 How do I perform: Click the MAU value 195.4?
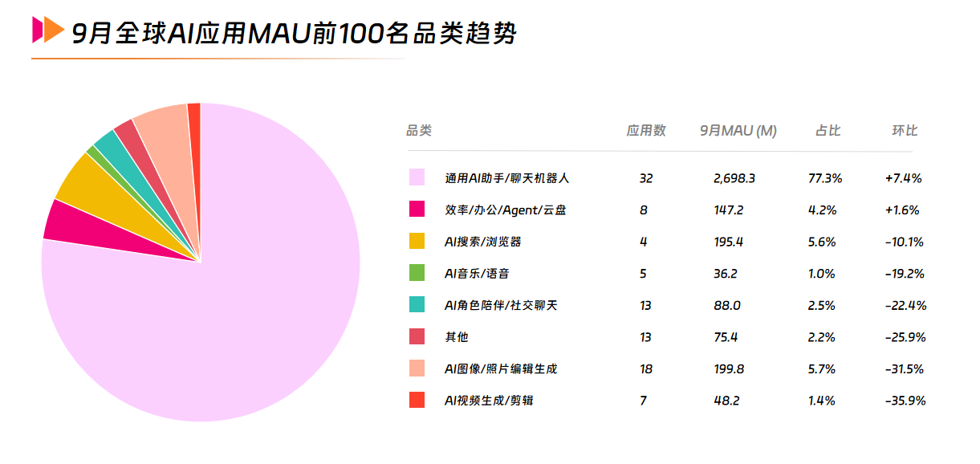[x=728, y=242]
